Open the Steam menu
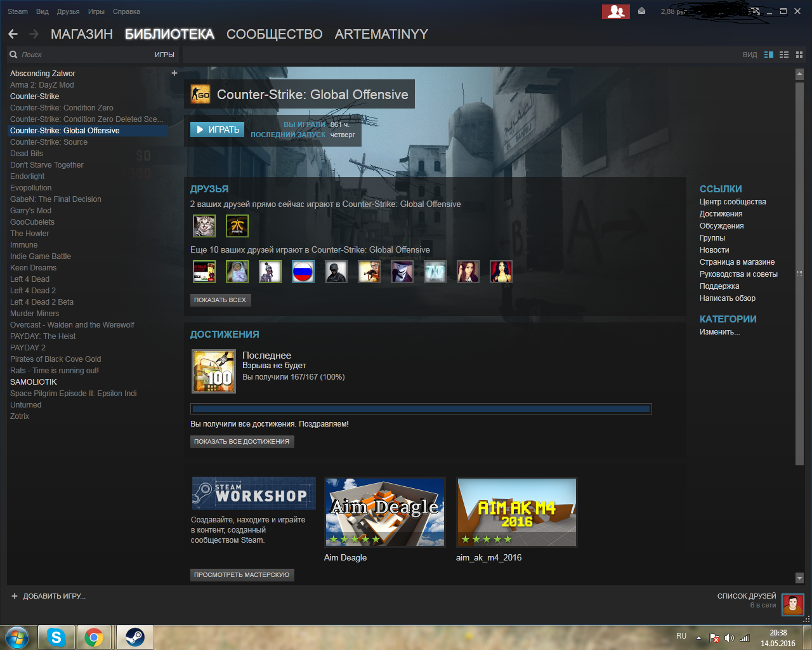 tap(18, 11)
